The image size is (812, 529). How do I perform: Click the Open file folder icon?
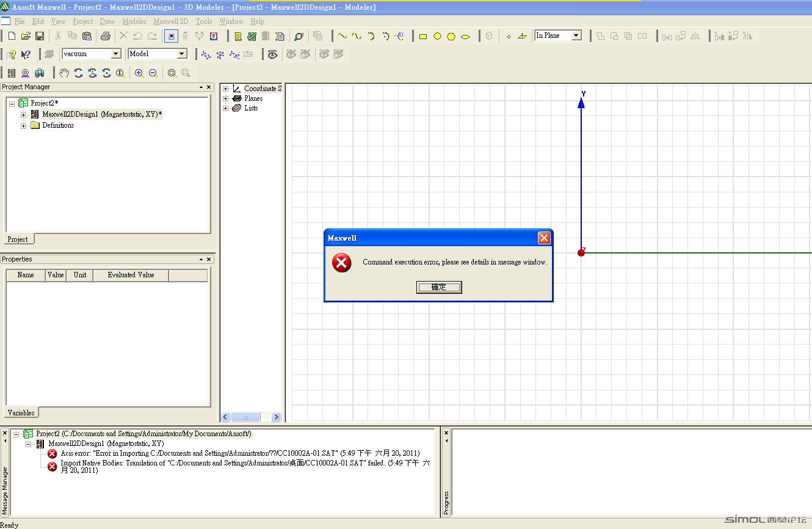pos(26,36)
